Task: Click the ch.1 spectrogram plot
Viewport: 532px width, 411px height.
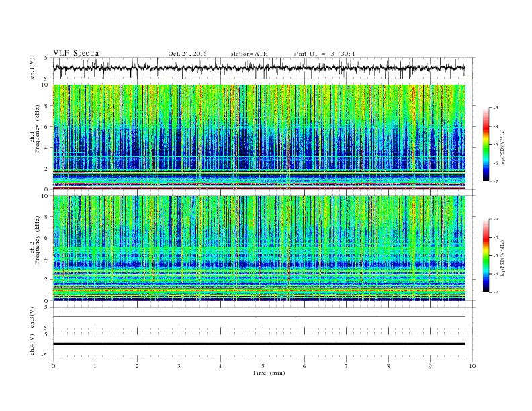Action: [x=259, y=137]
